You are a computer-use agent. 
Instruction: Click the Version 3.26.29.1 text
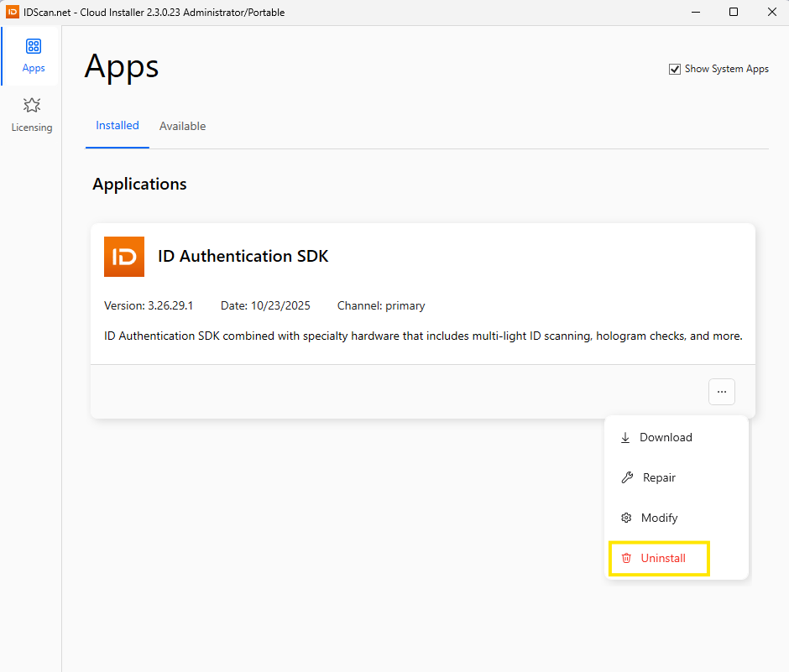(x=149, y=306)
